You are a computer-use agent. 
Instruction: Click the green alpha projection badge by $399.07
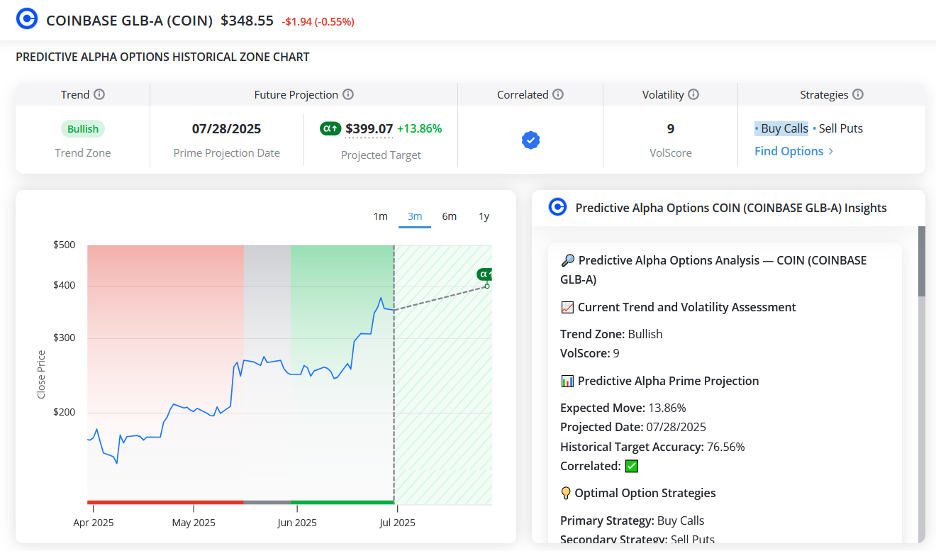(x=331, y=128)
